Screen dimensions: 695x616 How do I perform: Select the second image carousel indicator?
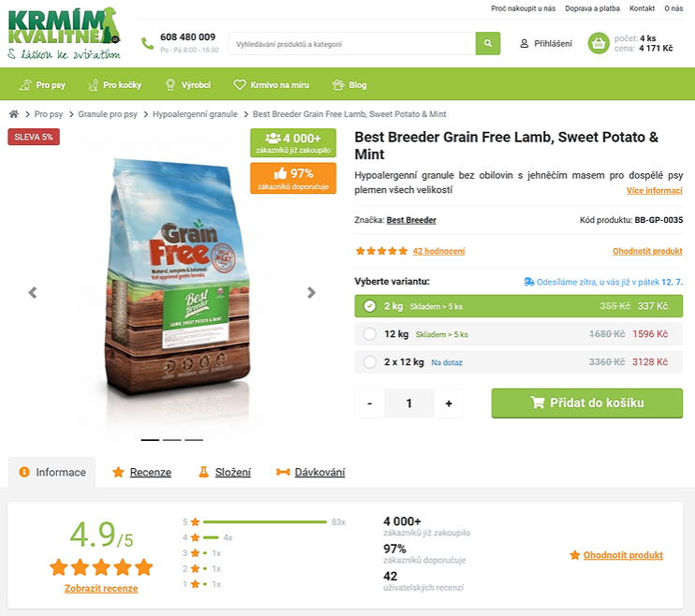tap(172, 440)
